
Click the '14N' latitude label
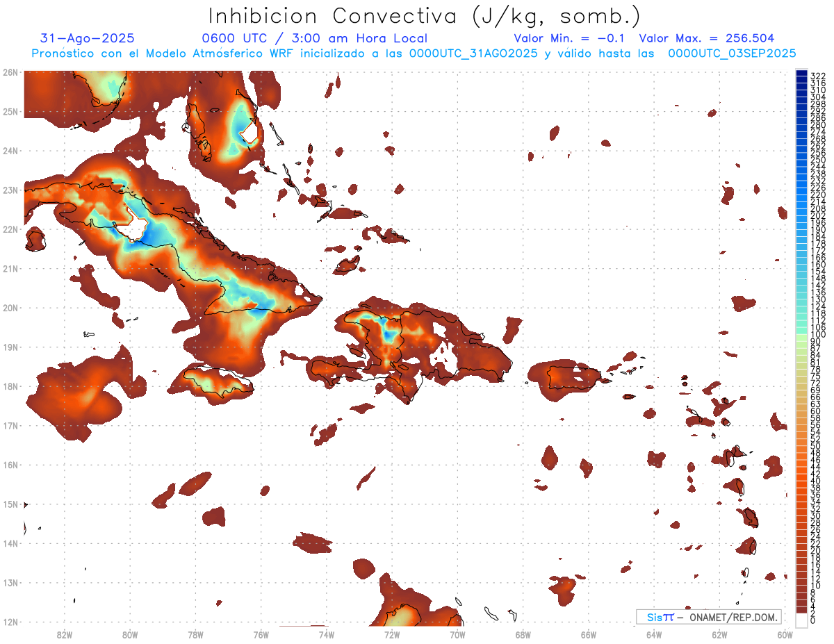coord(10,543)
